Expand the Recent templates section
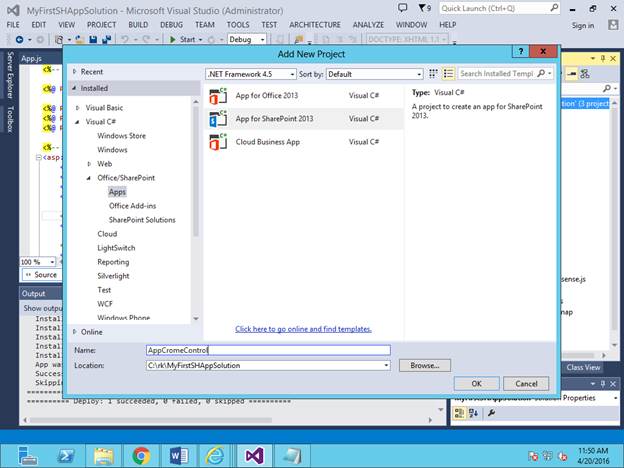 point(74,72)
